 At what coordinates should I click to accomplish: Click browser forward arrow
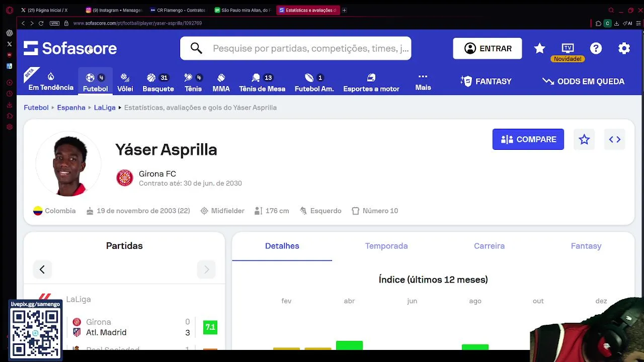click(32, 23)
